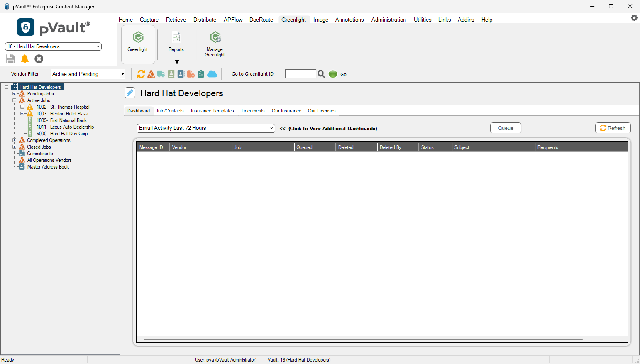Click the Go label next to green sphere

[x=343, y=74]
